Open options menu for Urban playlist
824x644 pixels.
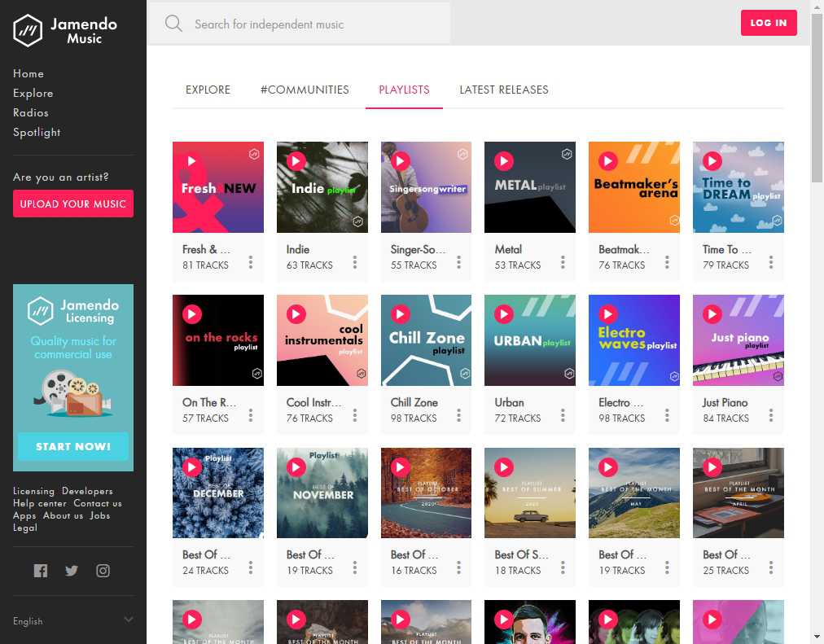pos(563,415)
